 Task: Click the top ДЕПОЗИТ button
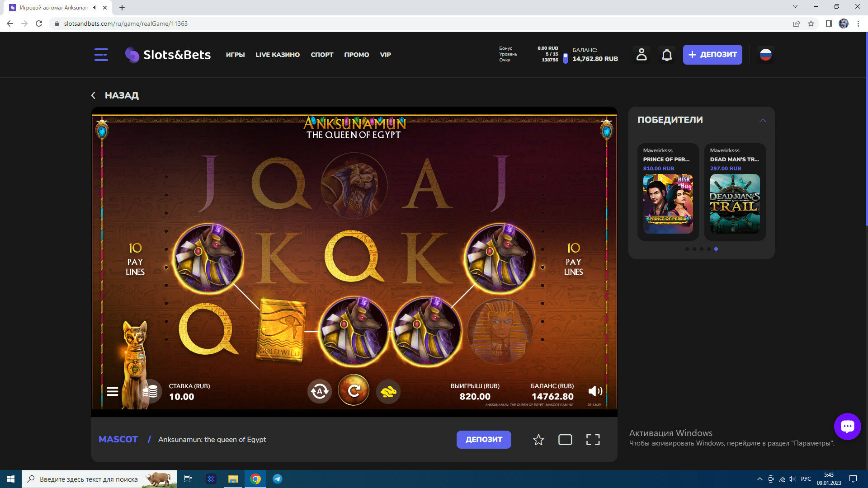click(712, 55)
